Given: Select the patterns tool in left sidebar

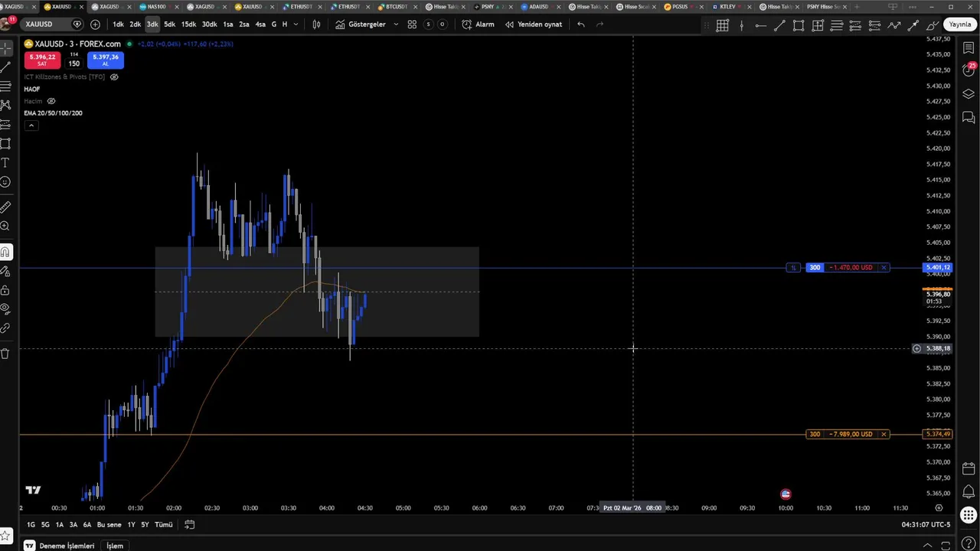Looking at the screenshot, I should point(5,105).
